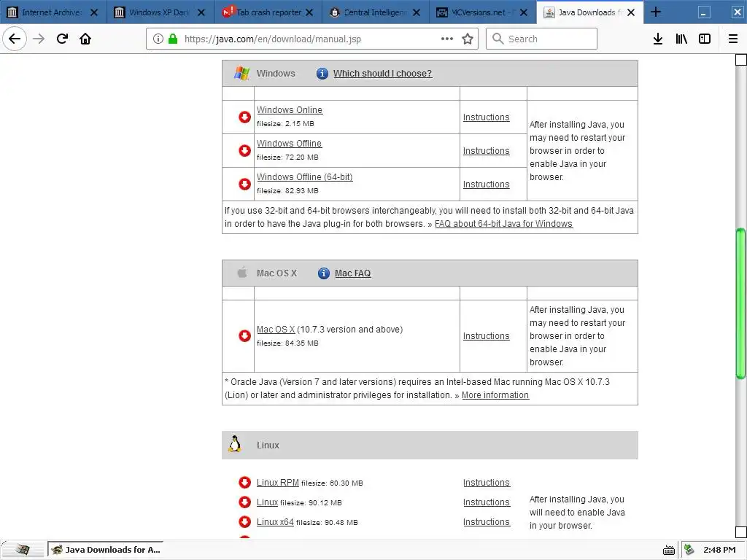The height and width of the screenshot is (560, 747).
Task: Click red download icon for Linux RPM
Action: (245, 483)
